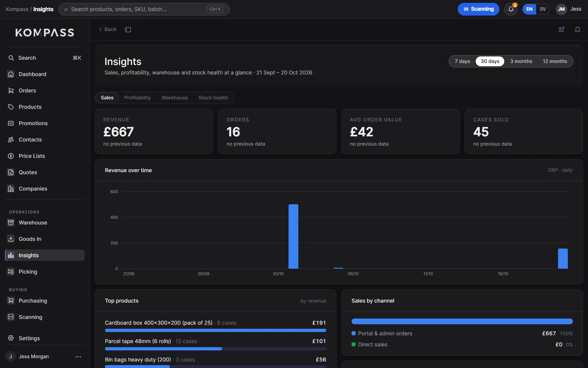The width and height of the screenshot is (588, 368).
Task: Click the Orders cart icon
Action: pos(11,91)
